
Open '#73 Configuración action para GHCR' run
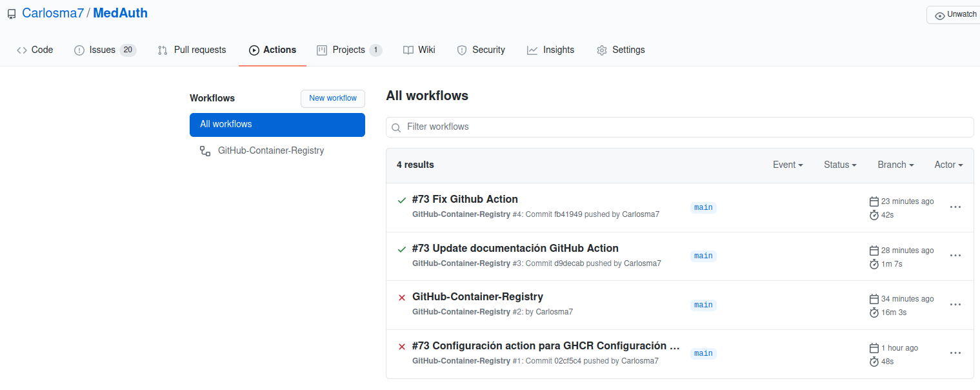click(x=546, y=345)
